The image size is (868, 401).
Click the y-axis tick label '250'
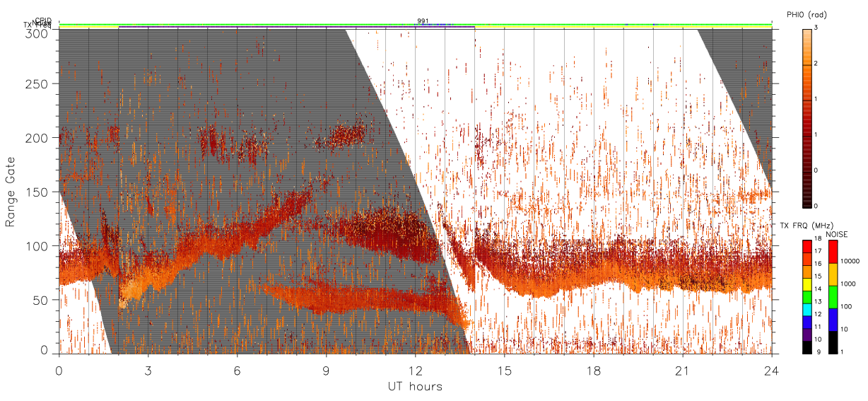click(37, 84)
